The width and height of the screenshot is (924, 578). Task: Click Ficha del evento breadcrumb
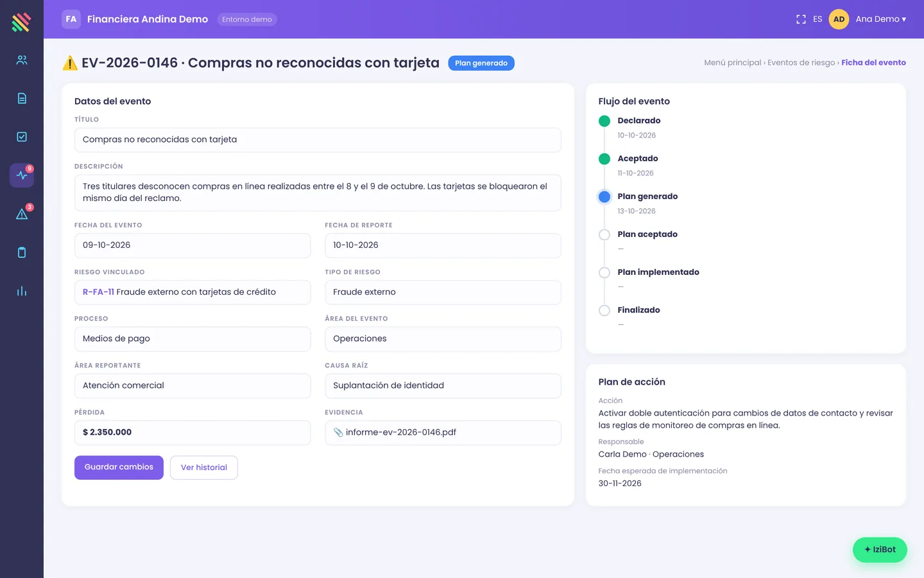873,62
